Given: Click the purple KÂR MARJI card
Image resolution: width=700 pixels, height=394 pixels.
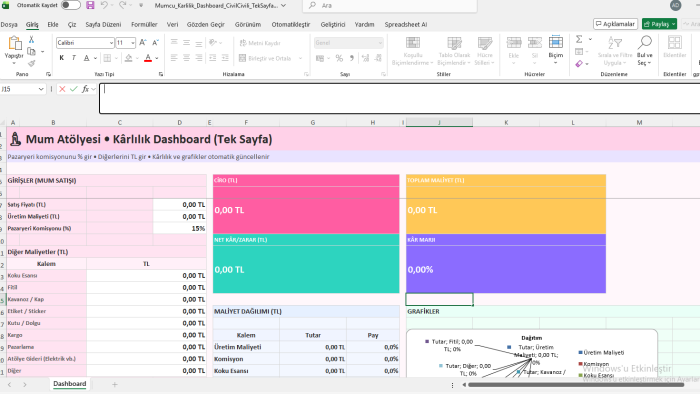Looking at the screenshot, I should pos(506,264).
